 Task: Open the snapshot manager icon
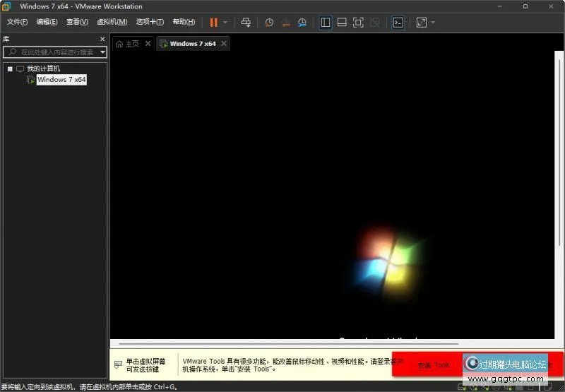302,23
